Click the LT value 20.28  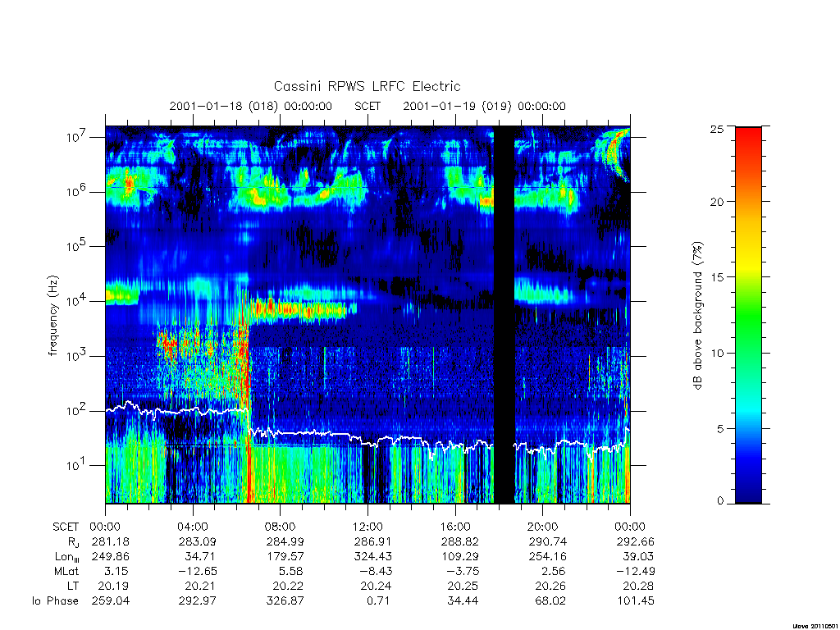[638, 586]
